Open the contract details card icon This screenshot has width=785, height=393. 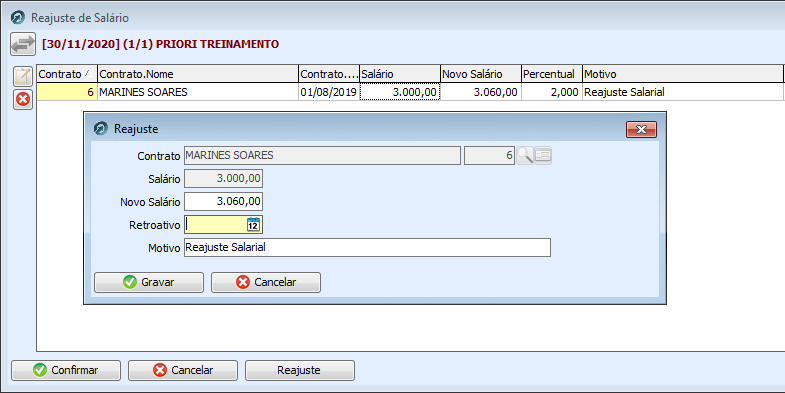tap(543, 155)
